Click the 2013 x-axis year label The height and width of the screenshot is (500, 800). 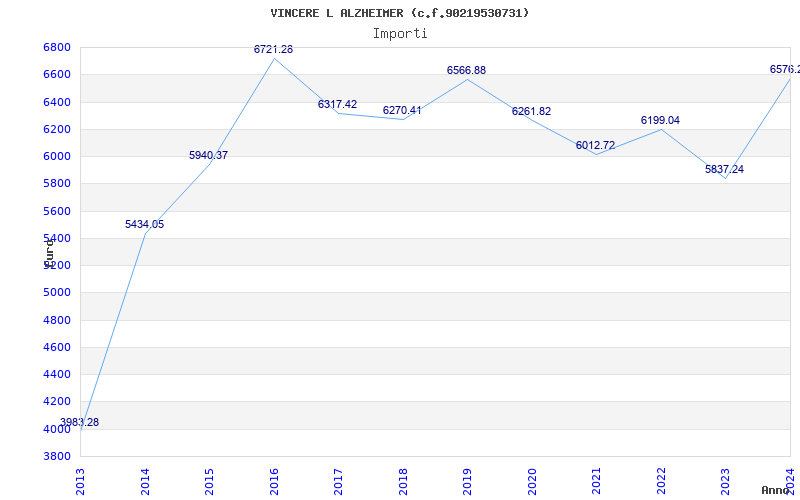coord(80,482)
